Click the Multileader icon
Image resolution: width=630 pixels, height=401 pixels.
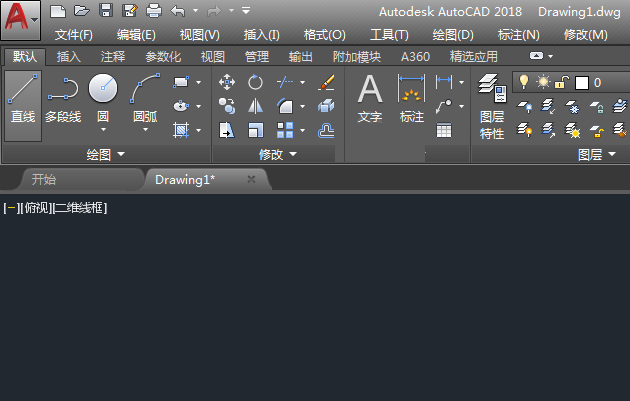pyautogui.click(x=444, y=106)
